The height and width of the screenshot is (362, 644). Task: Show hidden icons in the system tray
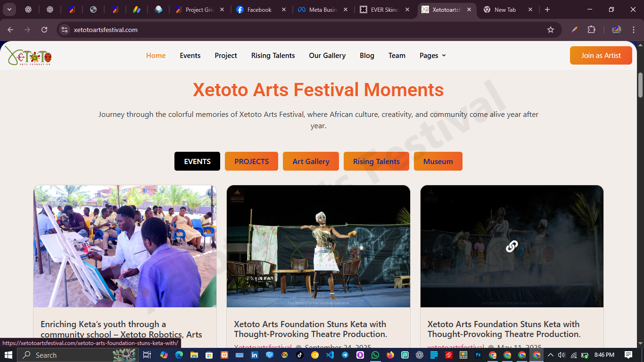tap(550, 354)
